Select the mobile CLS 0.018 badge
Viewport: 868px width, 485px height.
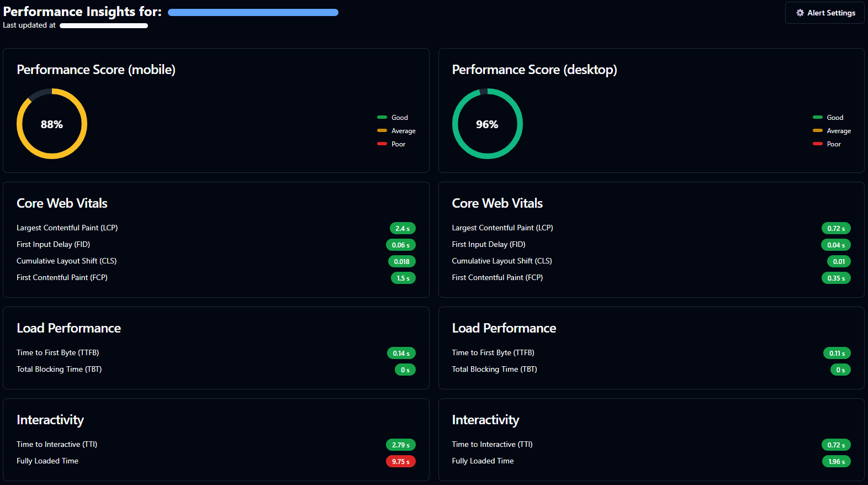(x=401, y=261)
